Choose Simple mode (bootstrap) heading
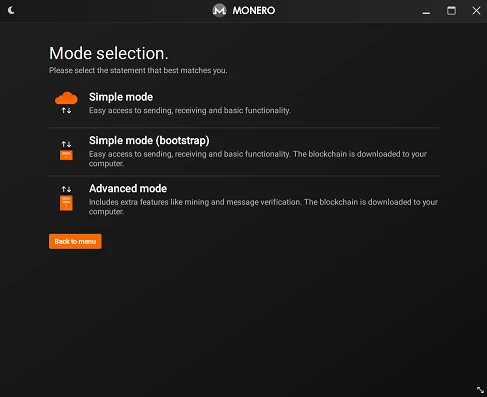 [149, 140]
